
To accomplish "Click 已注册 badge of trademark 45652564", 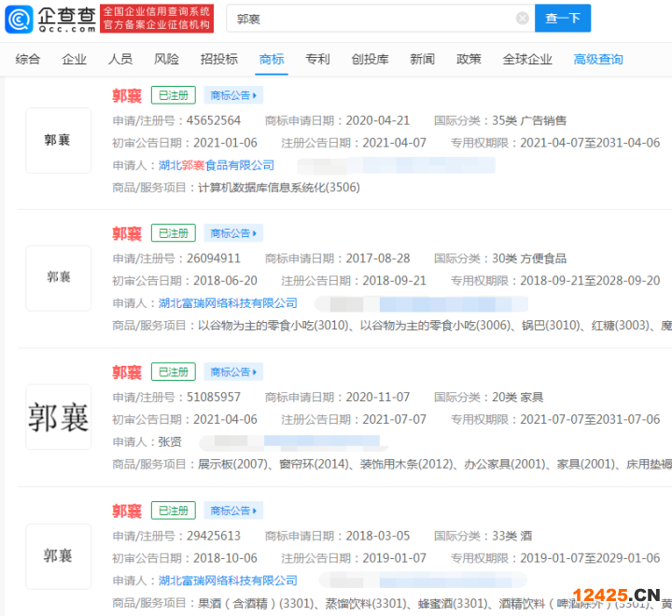I will (174, 95).
